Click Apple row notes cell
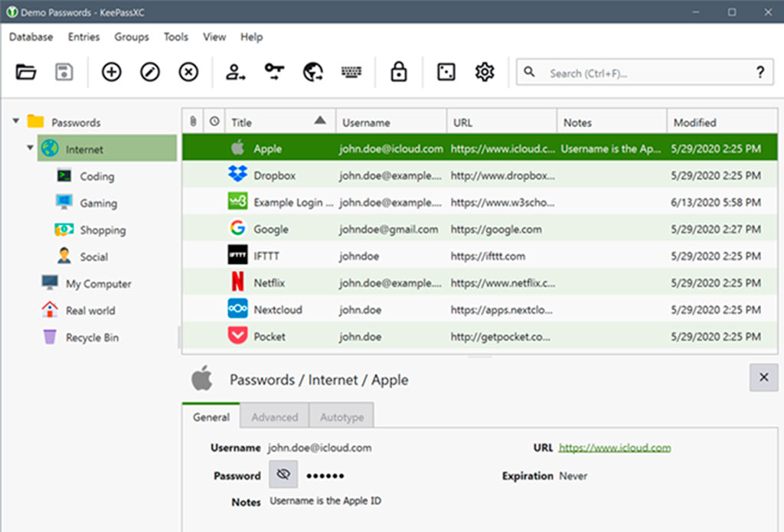Image resolution: width=784 pixels, height=532 pixels. [x=610, y=149]
